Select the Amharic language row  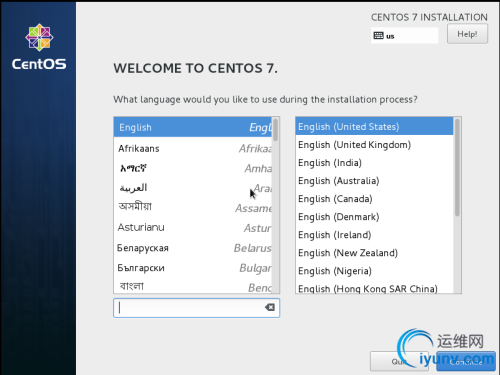click(x=193, y=168)
